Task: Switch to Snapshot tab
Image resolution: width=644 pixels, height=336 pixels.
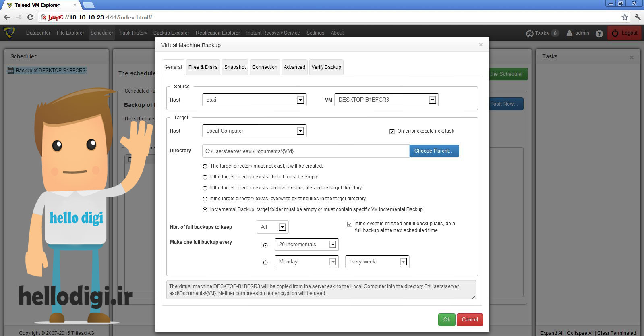Action: tap(235, 67)
